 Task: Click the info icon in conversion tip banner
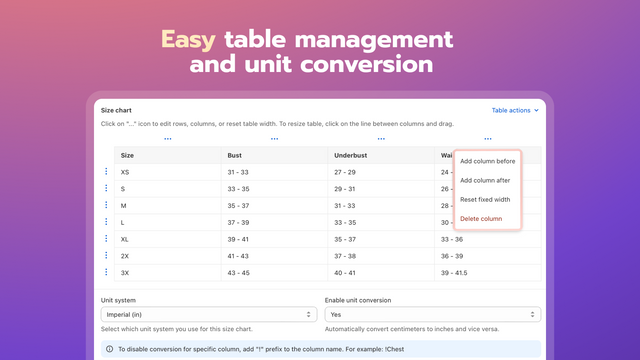click(109, 349)
